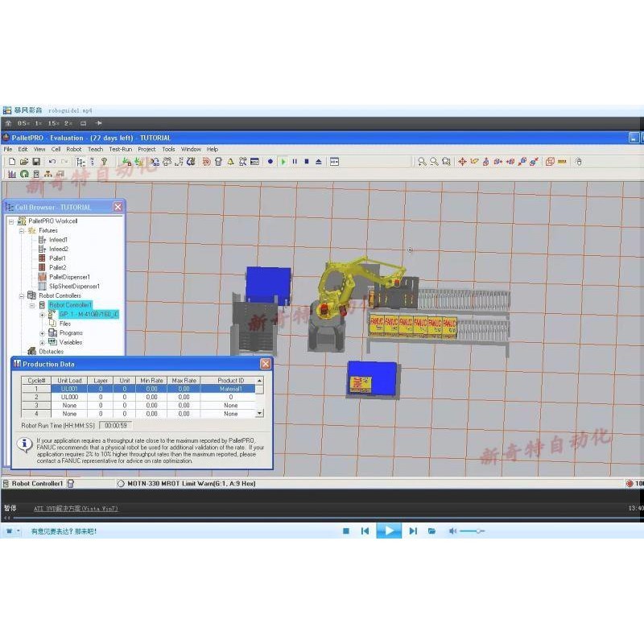Expand the GP:1 M-410iB robot node
Screen dimensions: 644x644
[43, 315]
